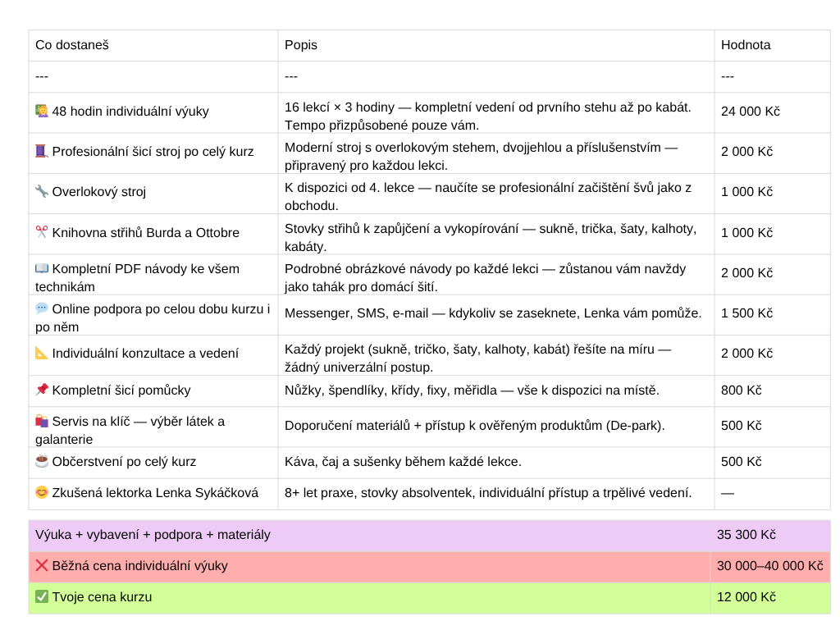
Task: Click the shopping bags icon for Servis na klíč
Action: click(x=42, y=422)
